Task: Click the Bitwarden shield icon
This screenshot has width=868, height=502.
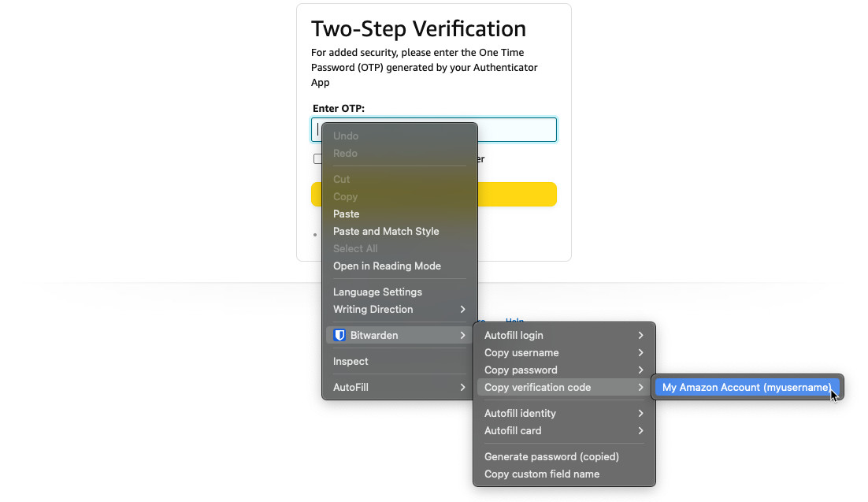Action: [x=339, y=335]
